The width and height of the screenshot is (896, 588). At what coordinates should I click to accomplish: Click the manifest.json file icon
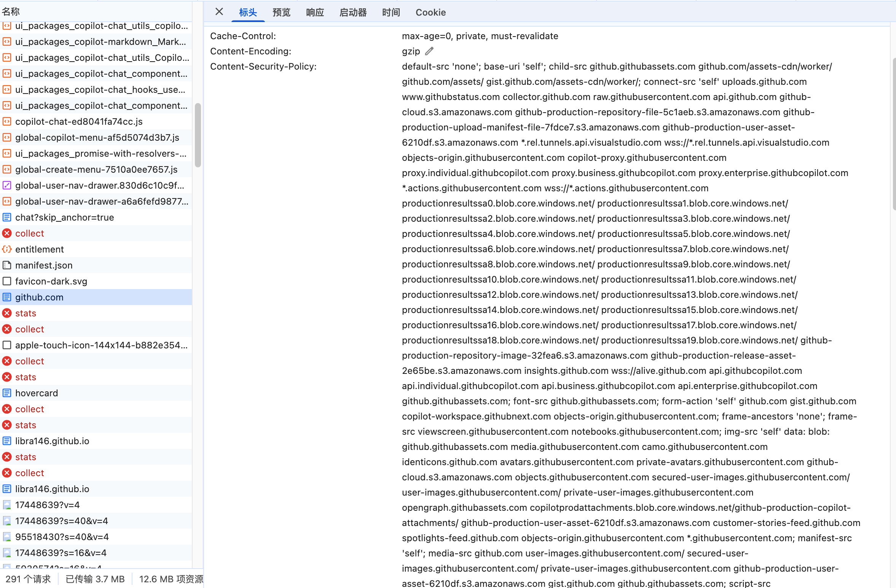[x=7, y=265]
